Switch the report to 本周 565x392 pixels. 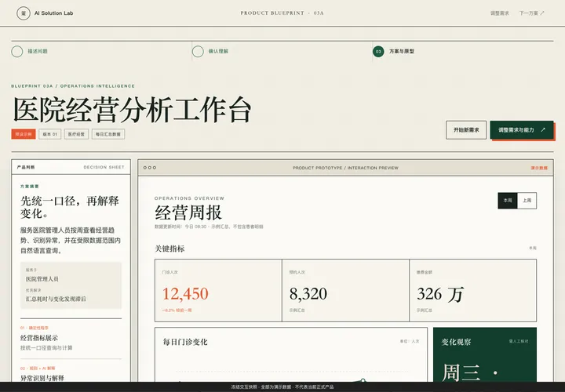point(508,201)
